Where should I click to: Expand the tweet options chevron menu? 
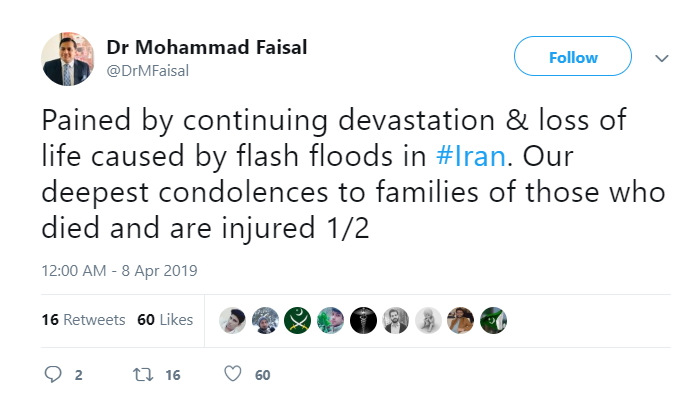(x=661, y=59)
